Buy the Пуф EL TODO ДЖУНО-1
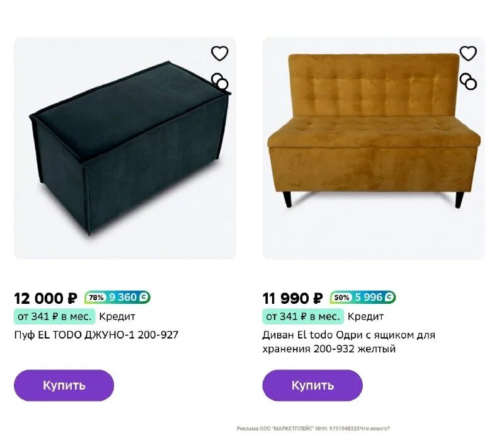504x440 pixels. (x=64, y=385)
